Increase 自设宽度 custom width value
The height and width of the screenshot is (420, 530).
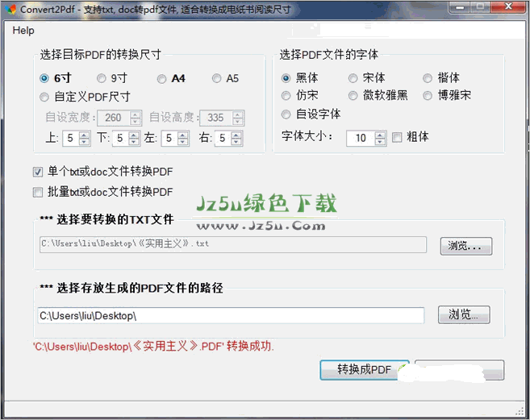(x=136, y=114)
